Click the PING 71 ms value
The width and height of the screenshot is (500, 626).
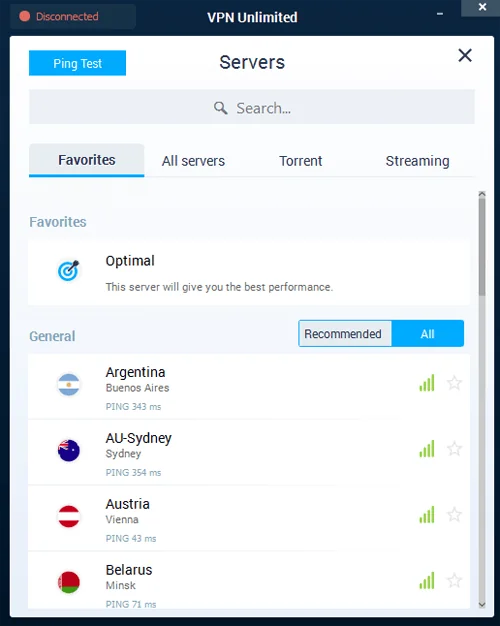pyautogui.click(x=131, y=604)
